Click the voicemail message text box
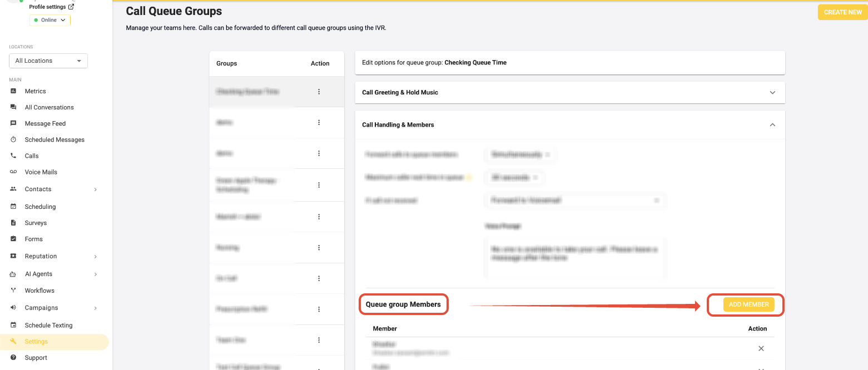This screenshot has width=868, height=370. tap(574, 258)
